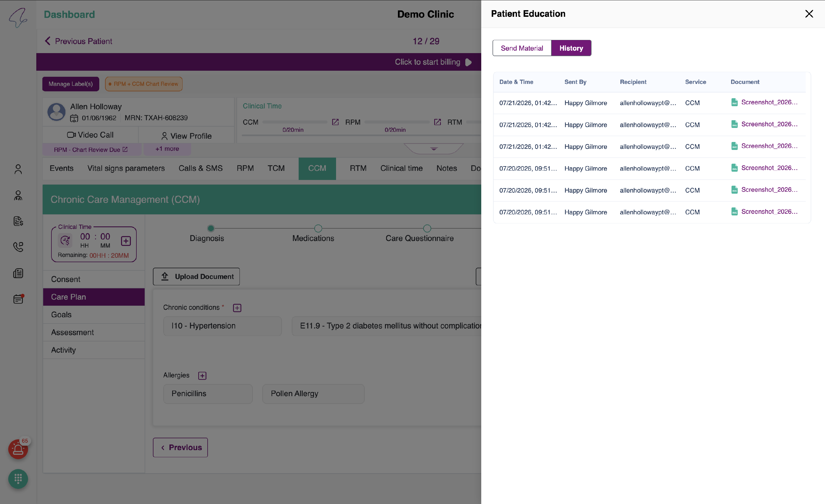Expand the +1 more labels chip
Screen dimensions: 825x504
coord(167,149)
